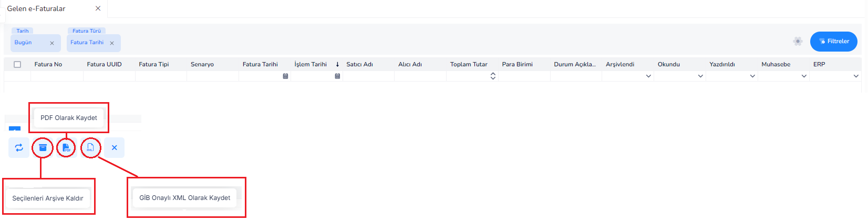The height and width of the screenshot is (220, 868).
Task: Save as PDF using the PDF icon
Action: (x=67, y=148)
